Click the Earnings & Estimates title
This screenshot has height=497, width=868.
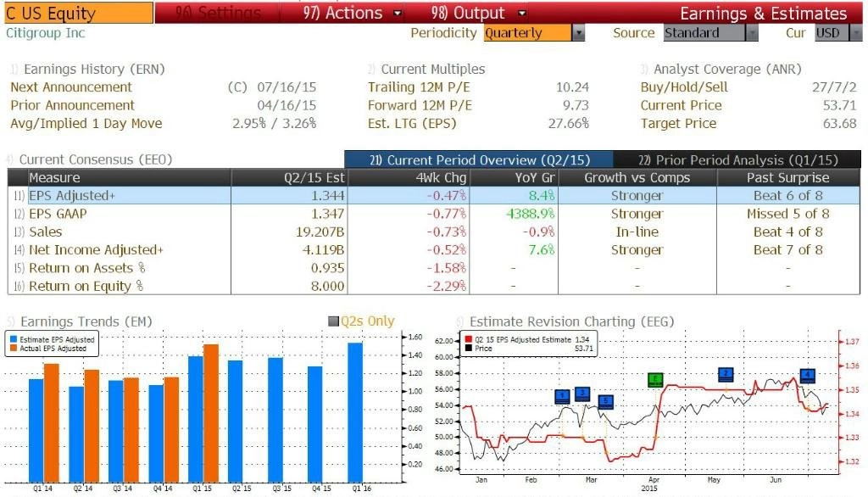coord(764,14)
